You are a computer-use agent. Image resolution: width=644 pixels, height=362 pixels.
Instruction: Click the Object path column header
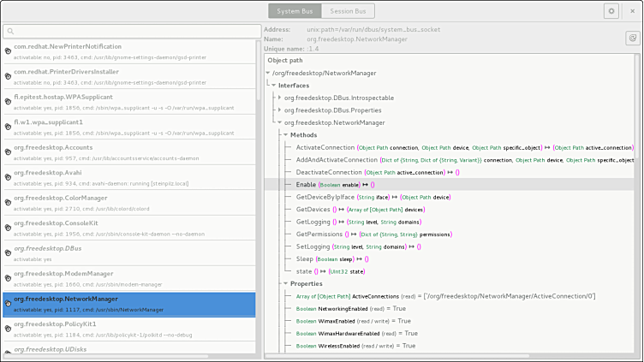point(284,61)
